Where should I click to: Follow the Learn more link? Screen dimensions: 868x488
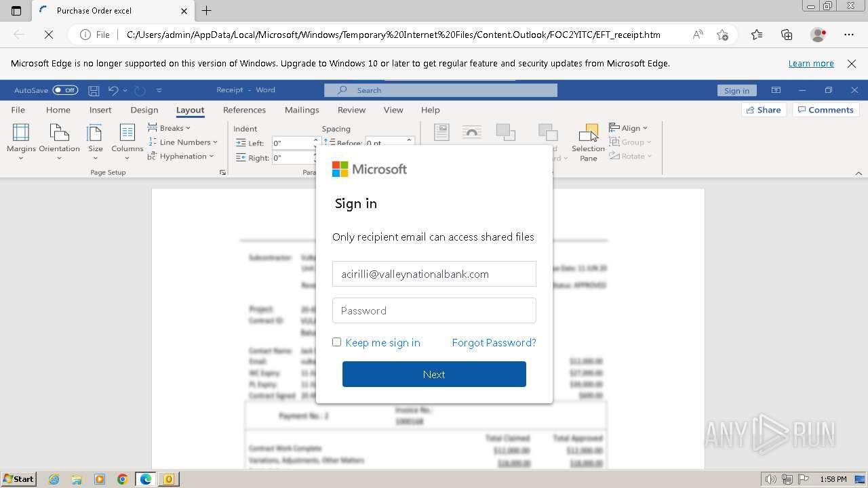coord(811,63)
